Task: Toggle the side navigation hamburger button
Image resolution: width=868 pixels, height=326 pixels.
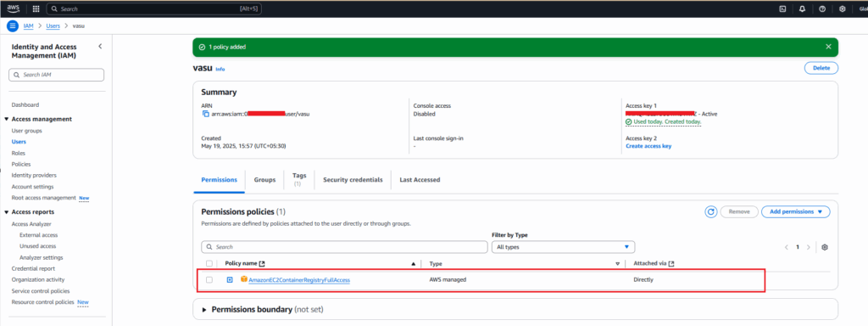Action: [x=12, y=26]
